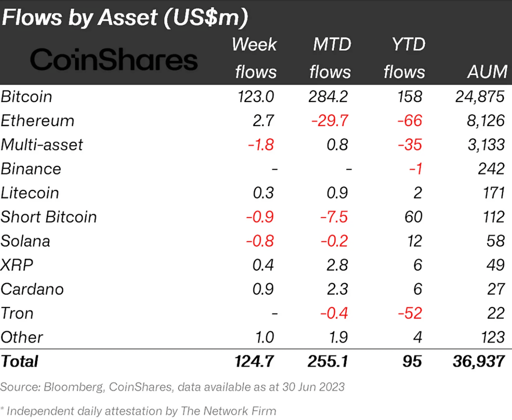Image resolution: width=512 pixels, height=420 pixels.
Task: Click the Week flows column header
Action: pyautogui.click(x=255, y=58)
